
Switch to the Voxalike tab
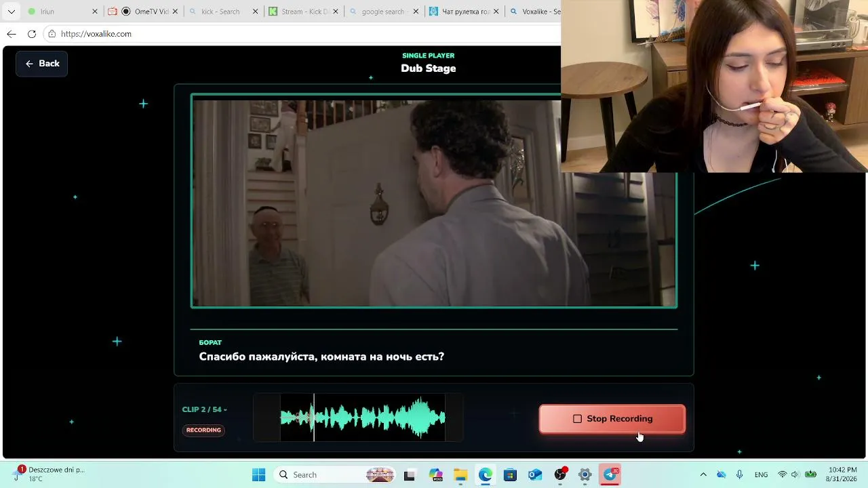coord(534,12)
